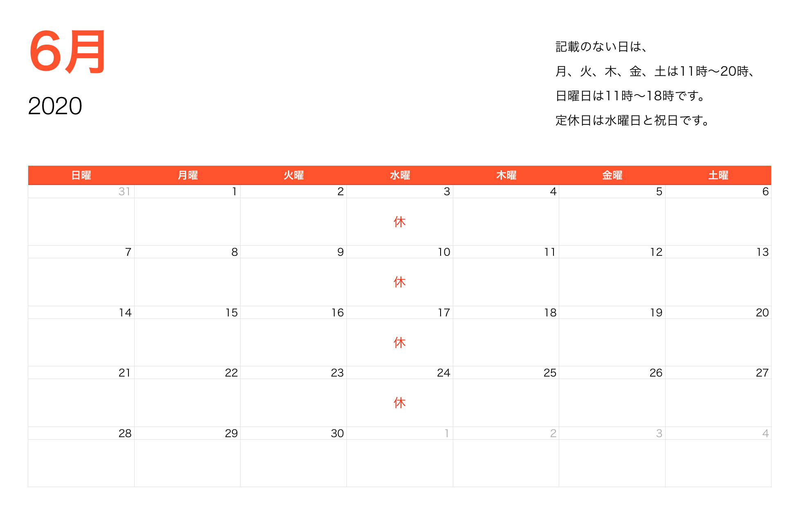The image size is (812, 517).
Task: Click the 水曜 column header
Action: (x=400, y=175)
